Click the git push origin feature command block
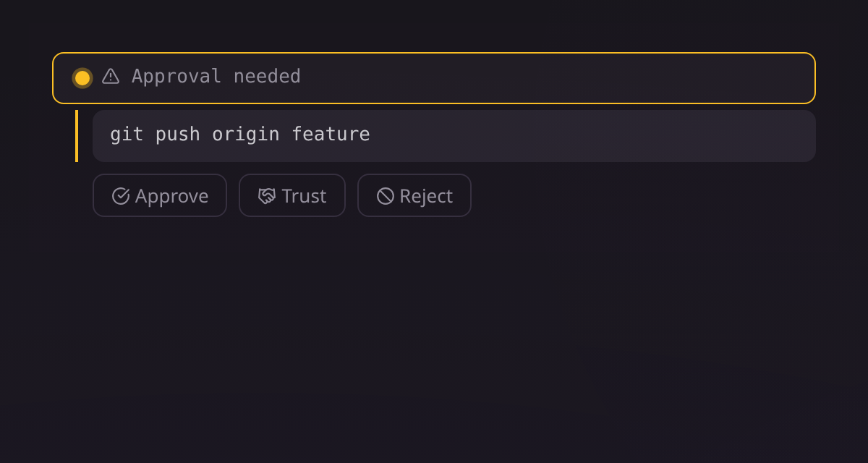 point(454,136)
